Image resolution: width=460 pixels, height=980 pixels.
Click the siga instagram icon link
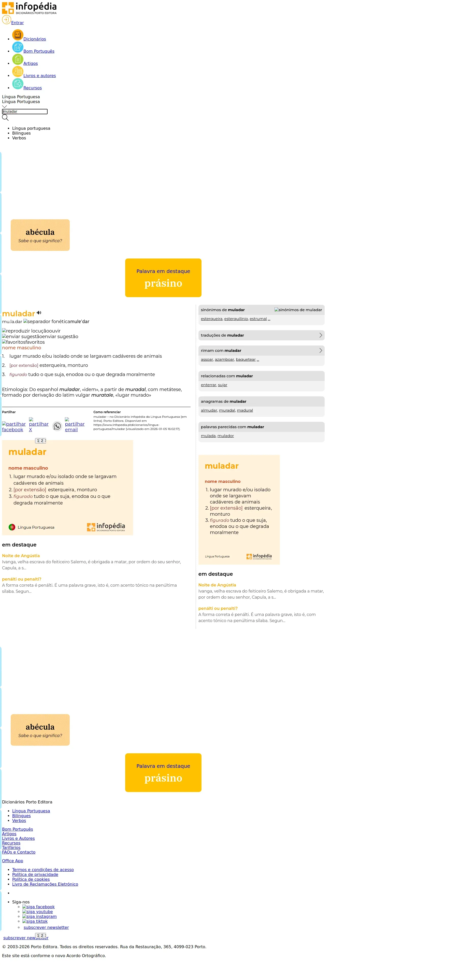point(40,916)
